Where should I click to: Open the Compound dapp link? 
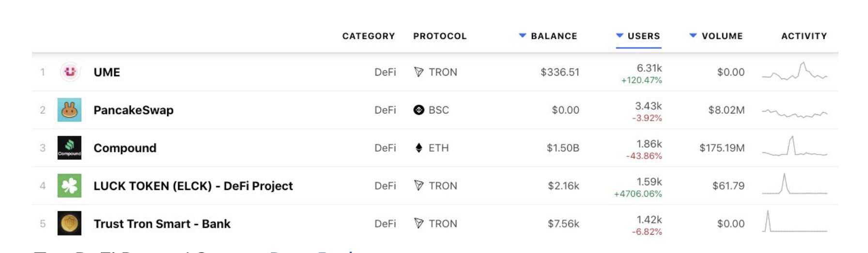coord(125,148)
